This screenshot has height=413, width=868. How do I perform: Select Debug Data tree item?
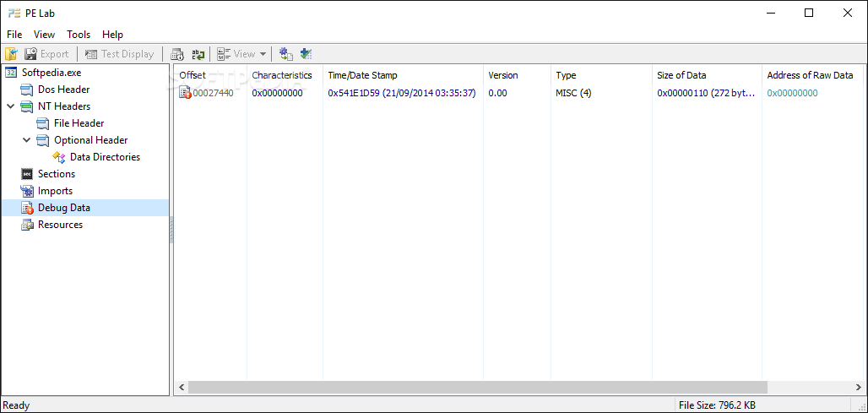pyautogui.click(x=63, y=208)
